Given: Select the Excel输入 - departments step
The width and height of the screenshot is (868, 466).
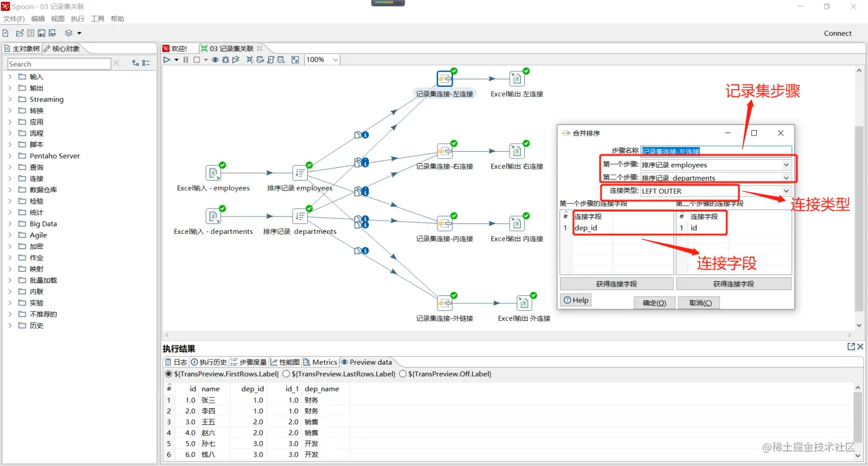Looking at the screenshot, I should (x=214, y=217).
